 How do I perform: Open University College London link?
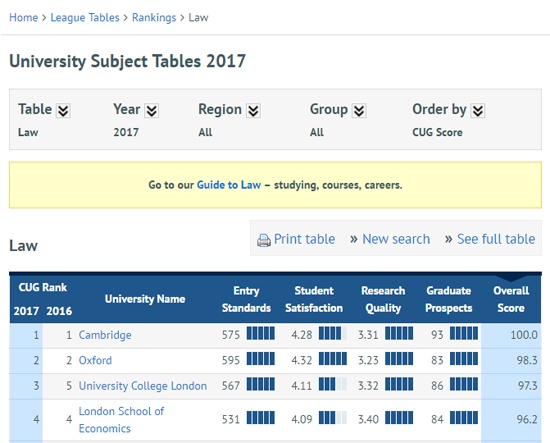[x=143, y=386]
